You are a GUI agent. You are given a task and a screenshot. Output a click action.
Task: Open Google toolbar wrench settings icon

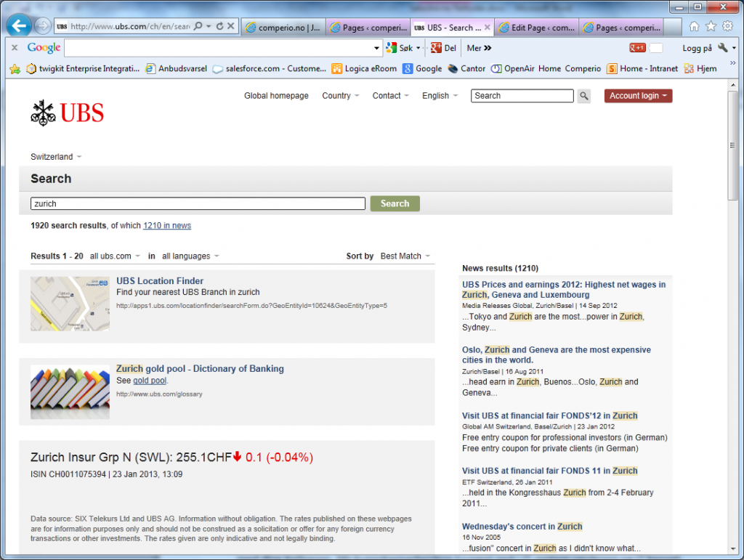pyautogui.click(x=723, y=48)
